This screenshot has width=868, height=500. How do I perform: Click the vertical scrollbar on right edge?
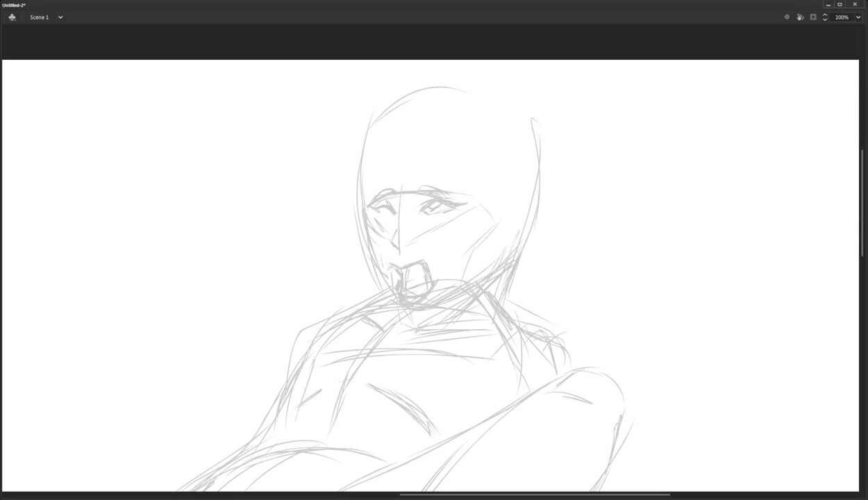point(863,201)
